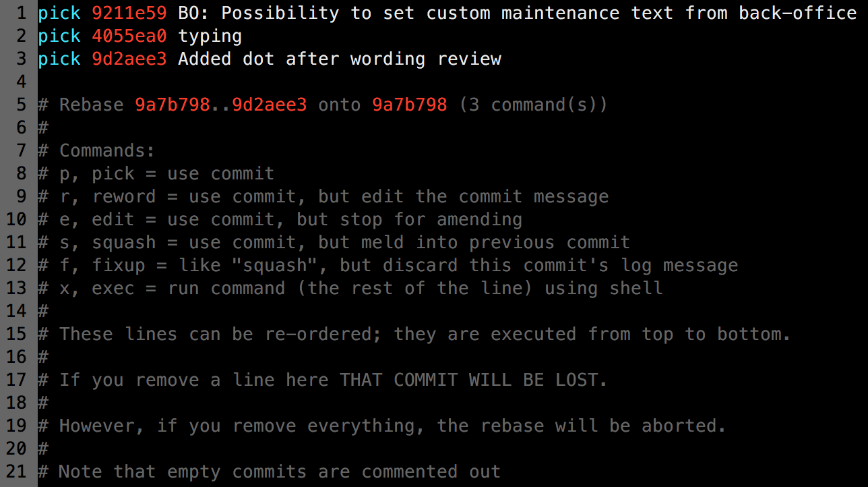
Task: Click the "reword" command description
Action: tap(399, 196)
